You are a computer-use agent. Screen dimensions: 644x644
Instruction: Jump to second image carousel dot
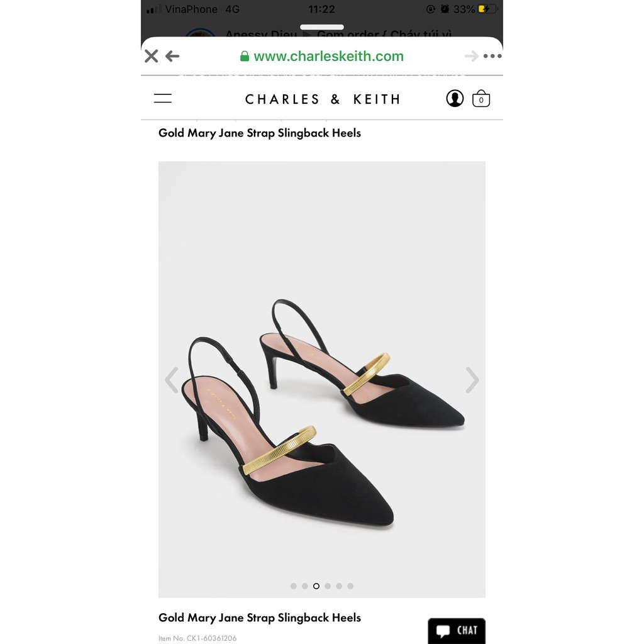pyautogui.click(x=305, y=586)
